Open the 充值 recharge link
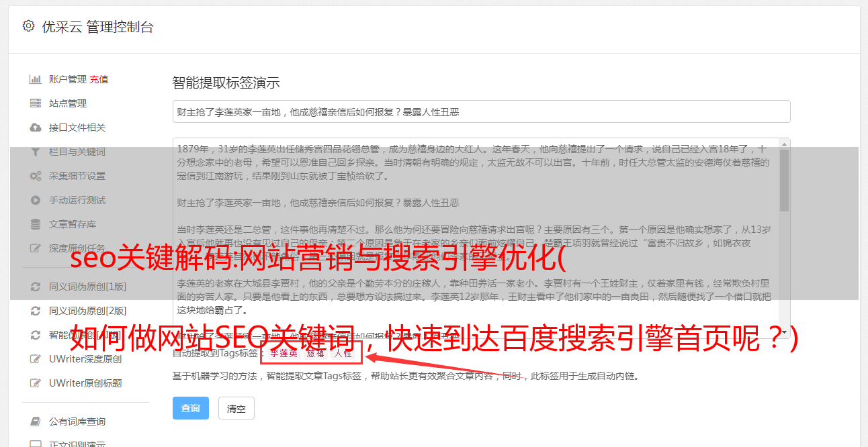Viewport: 868px width, 447px height. tap(99, 79)
